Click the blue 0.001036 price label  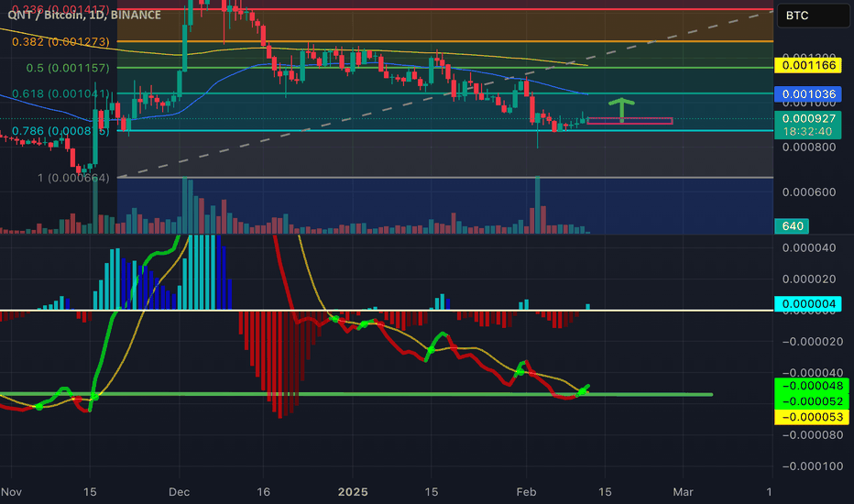(x=808, y=94)
